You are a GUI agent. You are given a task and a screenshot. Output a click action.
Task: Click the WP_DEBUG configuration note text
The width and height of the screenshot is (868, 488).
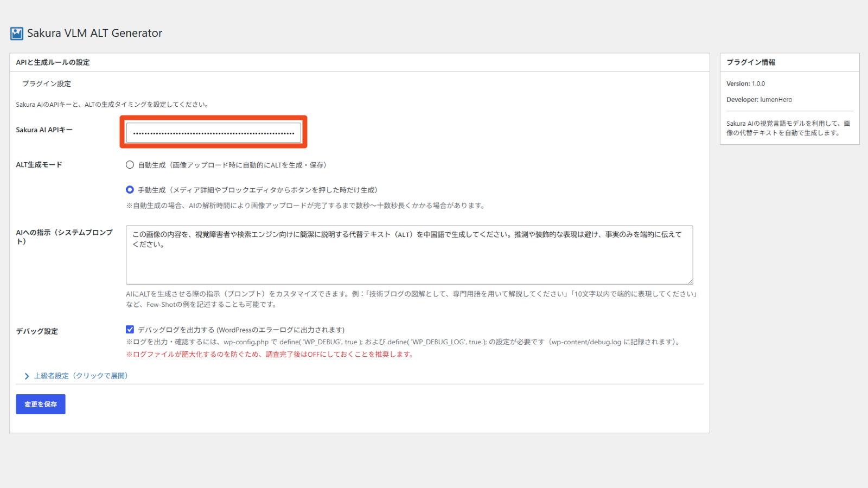pos(404,342)
